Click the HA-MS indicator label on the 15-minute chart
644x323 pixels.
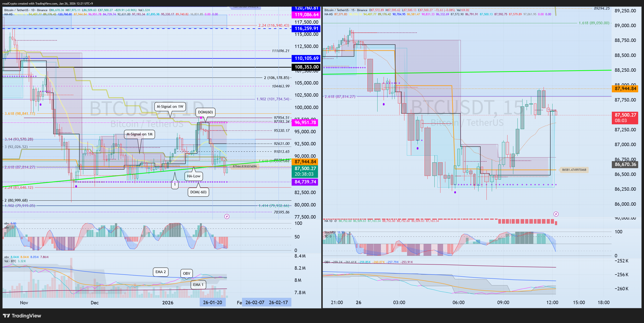click(328, 14)
